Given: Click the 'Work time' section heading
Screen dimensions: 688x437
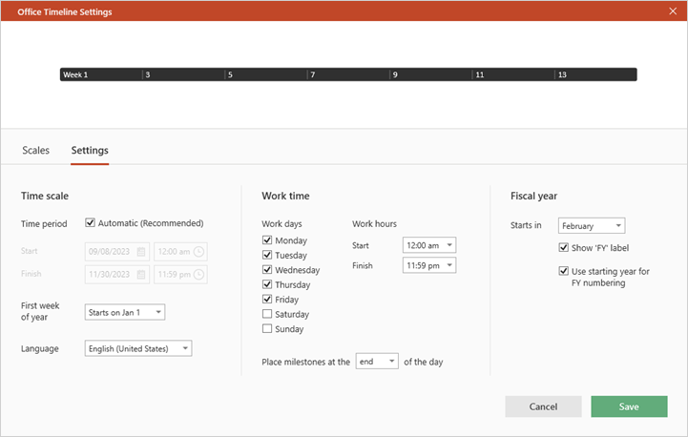Looking at the screenshot, I should pos(286,196).
